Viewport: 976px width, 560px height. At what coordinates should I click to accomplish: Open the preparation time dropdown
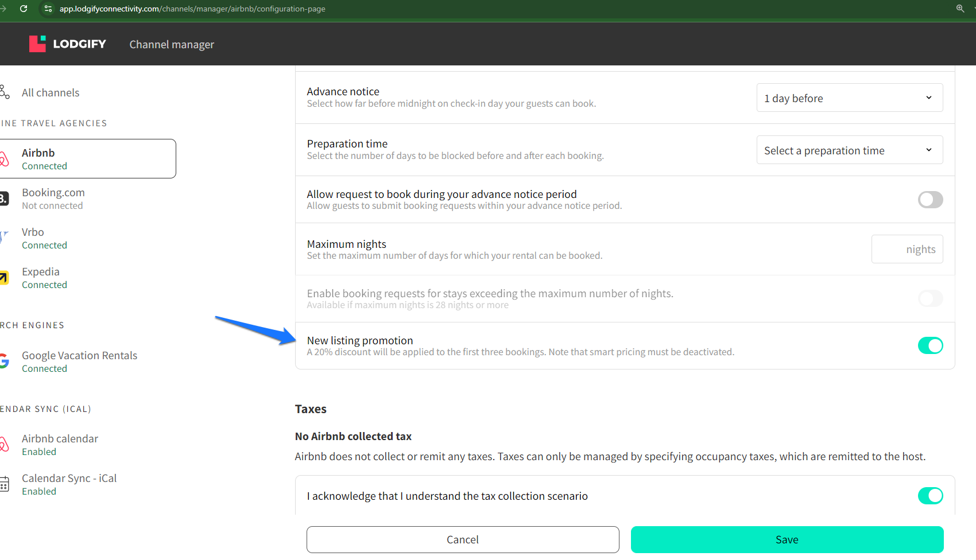click(850, 150)
